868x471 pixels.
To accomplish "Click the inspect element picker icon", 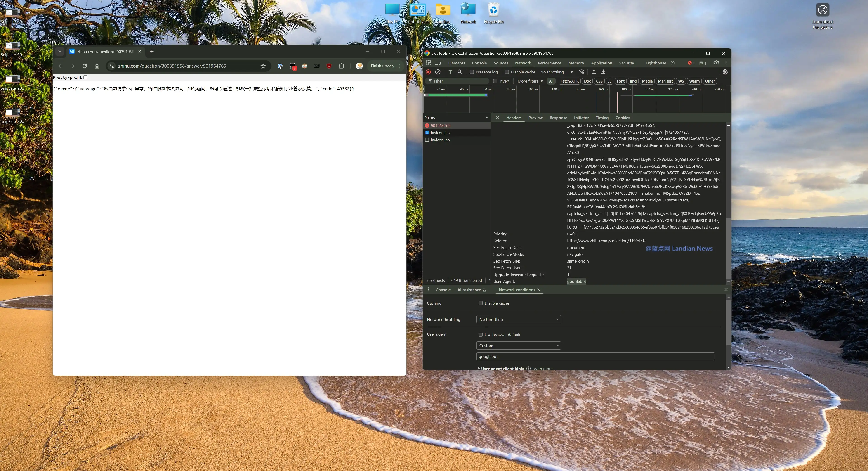I will click(x=428, y=63).
